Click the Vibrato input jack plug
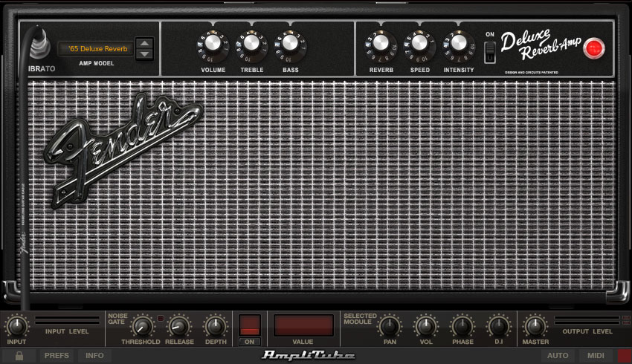The width and height of the screenshot is (632, 364). [x=40, y=44]
